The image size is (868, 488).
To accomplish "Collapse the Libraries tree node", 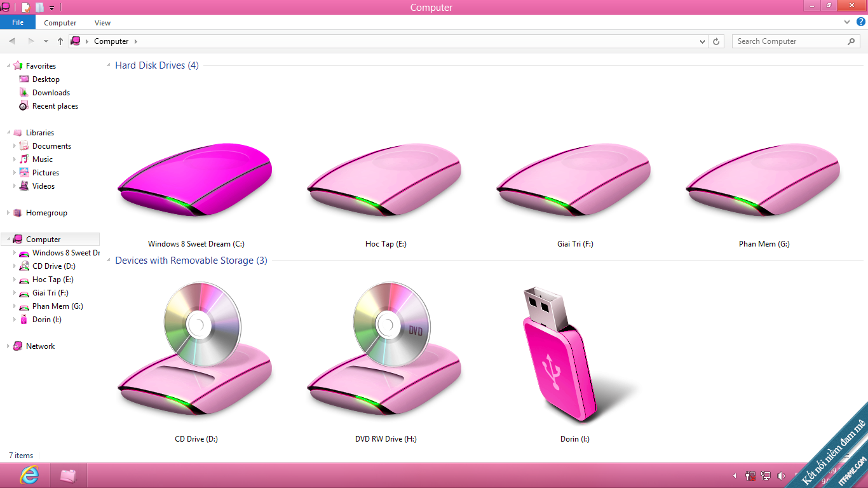I will point(8,133).
